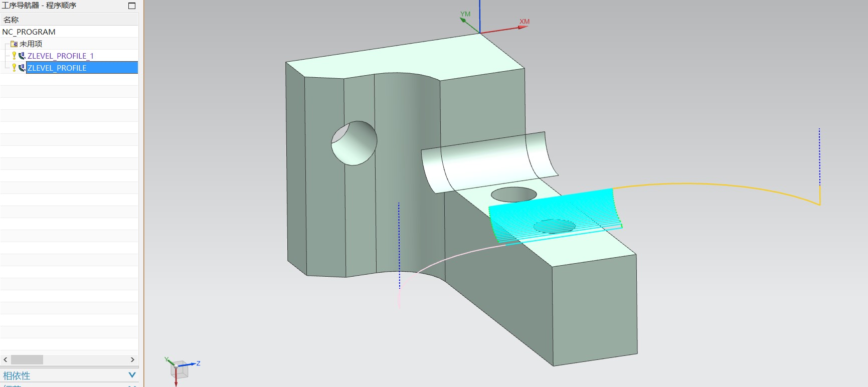Click selected ZLEVEL_PROFILE yellow exclamation status icon
The image size is (868, 387).
point(14,68)
